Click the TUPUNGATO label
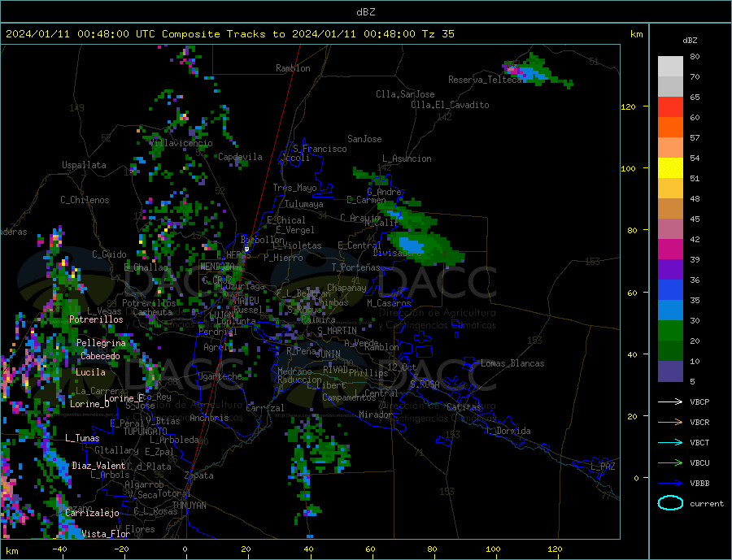Viewport: 732px width, 560px height. click(x=146, y=432)
